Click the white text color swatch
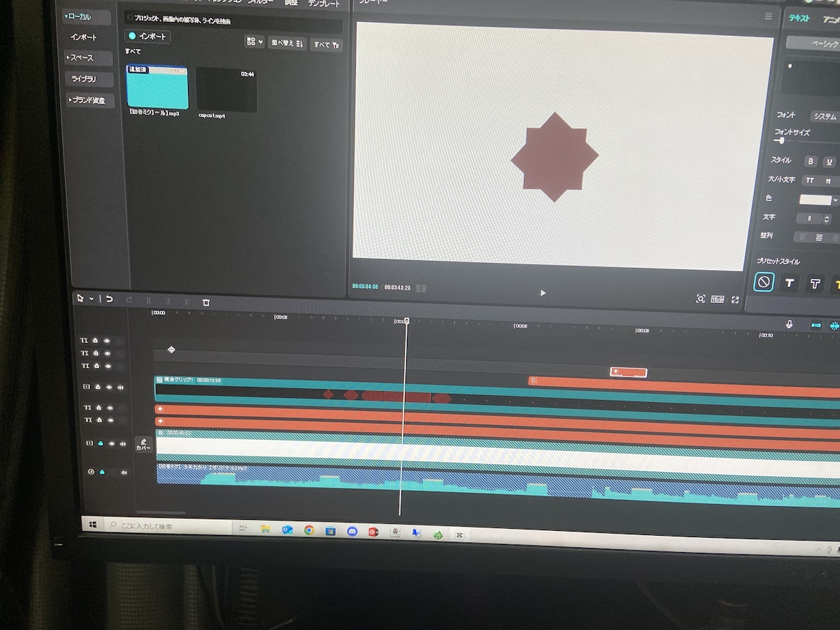Screen dimensions: 840x630 tap(815, 200)
